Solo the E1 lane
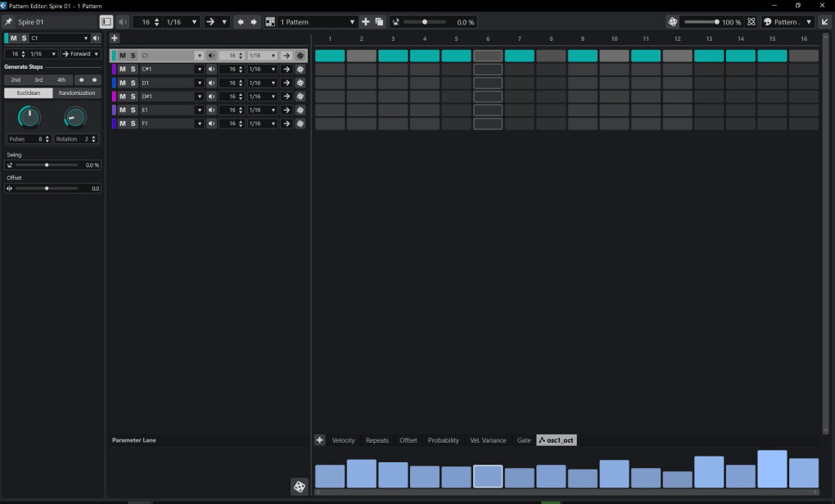 pos(133,110)
